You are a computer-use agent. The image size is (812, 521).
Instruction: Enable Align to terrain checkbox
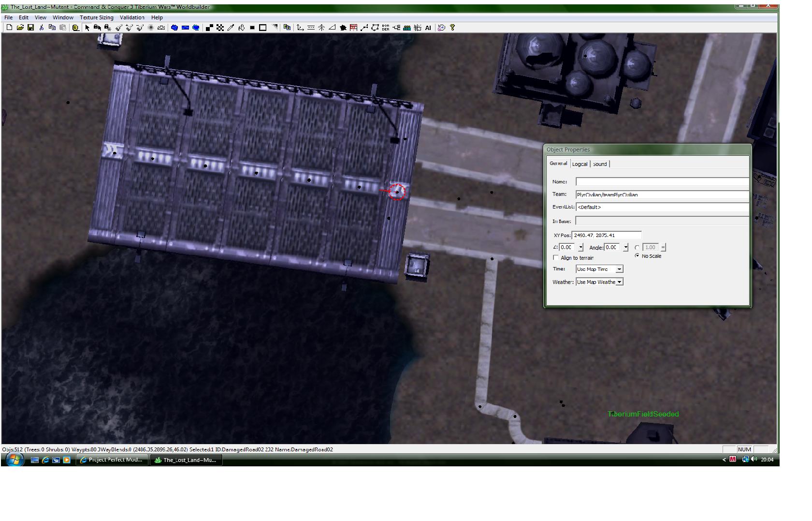(x=556, y=258)
